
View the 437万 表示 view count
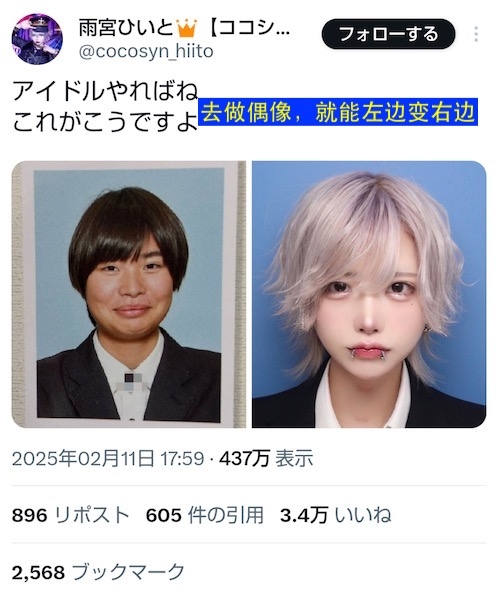pos(266,458)
